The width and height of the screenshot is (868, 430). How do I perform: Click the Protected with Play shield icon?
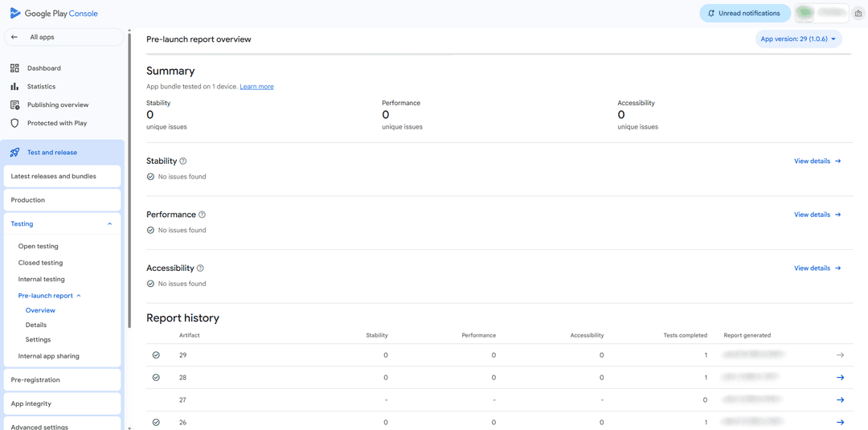tap(15, 123)
